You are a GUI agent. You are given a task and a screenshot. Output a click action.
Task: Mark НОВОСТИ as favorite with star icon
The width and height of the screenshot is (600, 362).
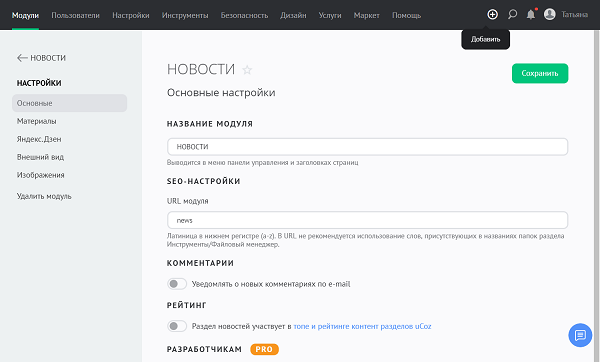(247, 70)
